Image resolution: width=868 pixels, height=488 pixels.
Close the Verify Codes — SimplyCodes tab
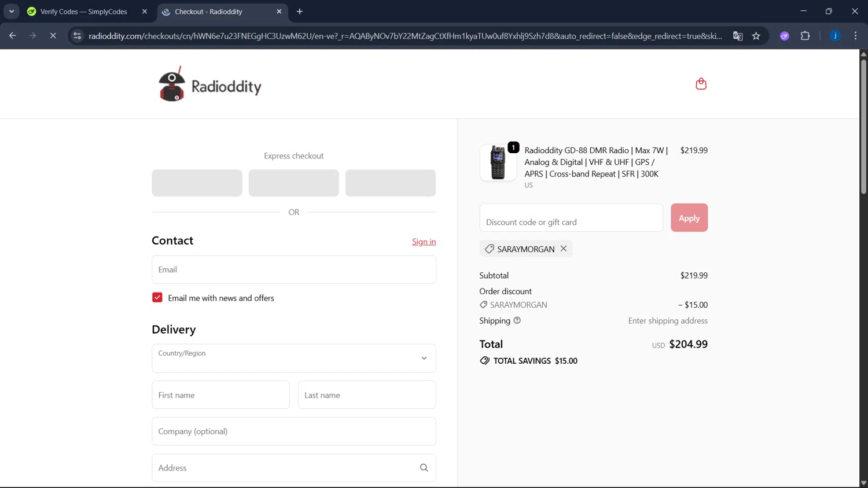(x=145, y=12)
